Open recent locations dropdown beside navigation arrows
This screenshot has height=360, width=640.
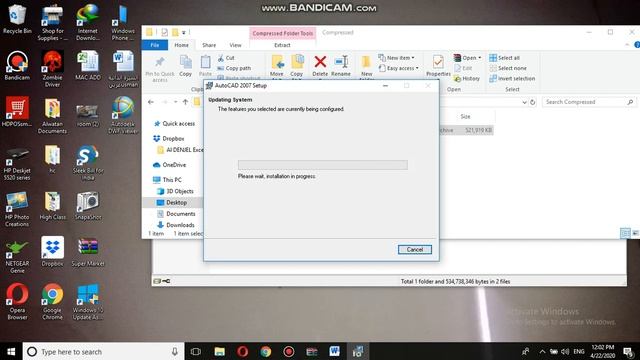click(x=176, y=102)
